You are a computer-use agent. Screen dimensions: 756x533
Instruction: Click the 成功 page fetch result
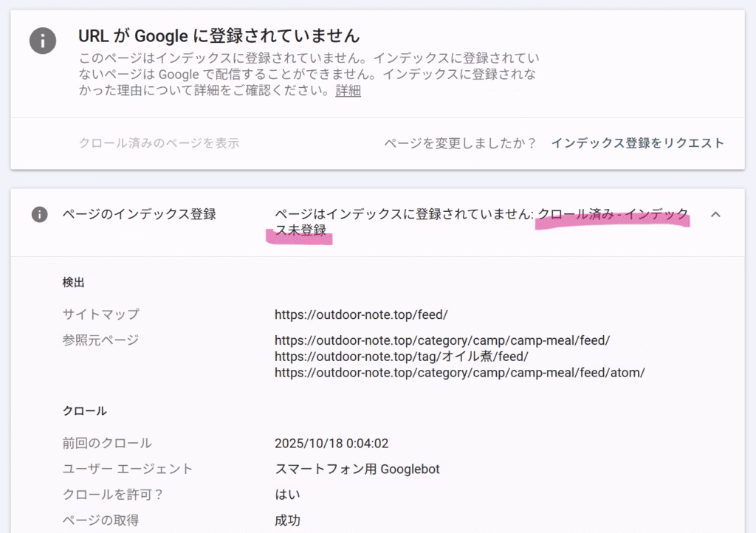coord(287,520)
